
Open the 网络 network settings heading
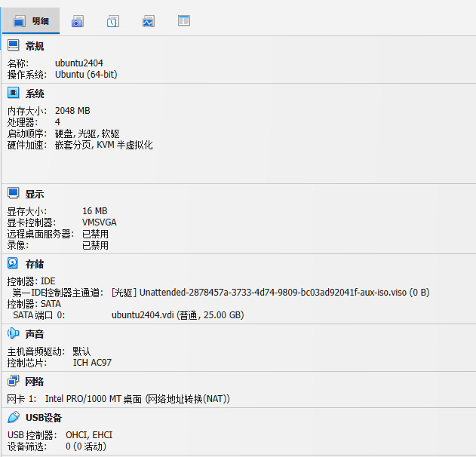coord(35,382)
